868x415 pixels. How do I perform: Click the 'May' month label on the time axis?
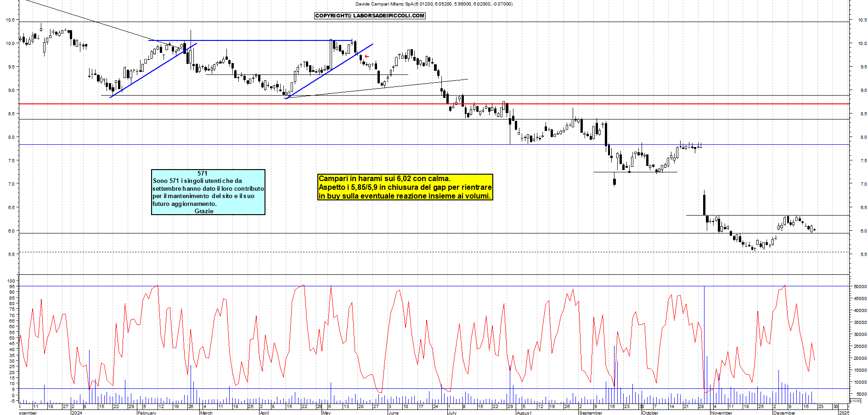pos(327,413)
